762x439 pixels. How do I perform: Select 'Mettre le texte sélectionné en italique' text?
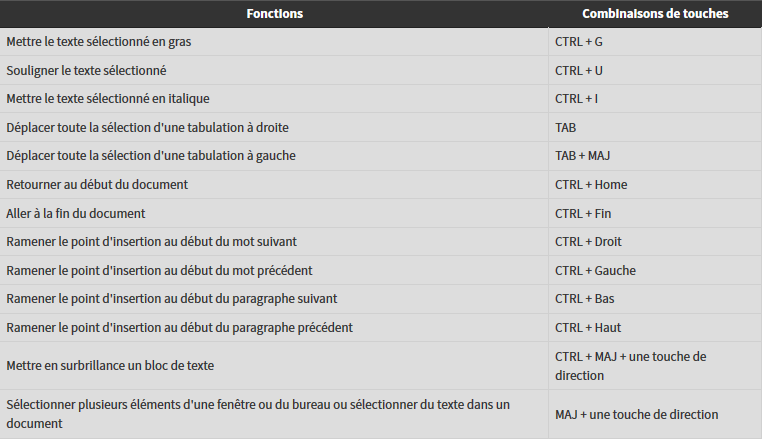[x=108, y=99]
